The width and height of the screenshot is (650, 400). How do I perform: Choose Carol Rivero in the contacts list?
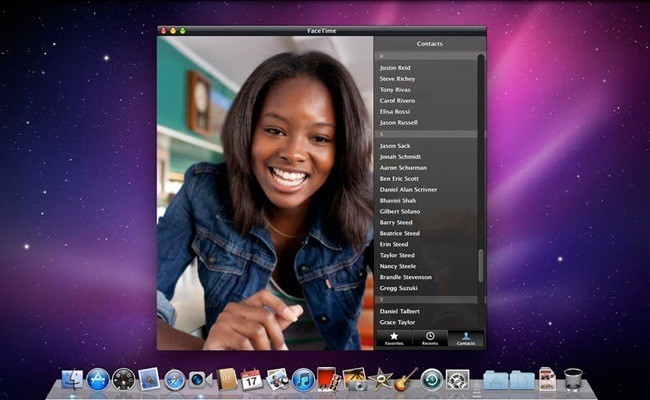pyautogui.click(x=399, y=101)
